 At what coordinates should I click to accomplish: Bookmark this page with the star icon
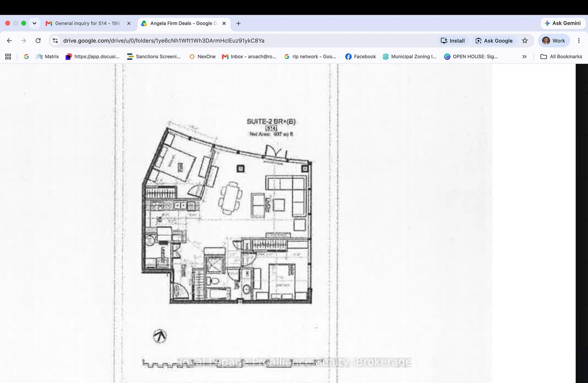click(x=525, y=41)
